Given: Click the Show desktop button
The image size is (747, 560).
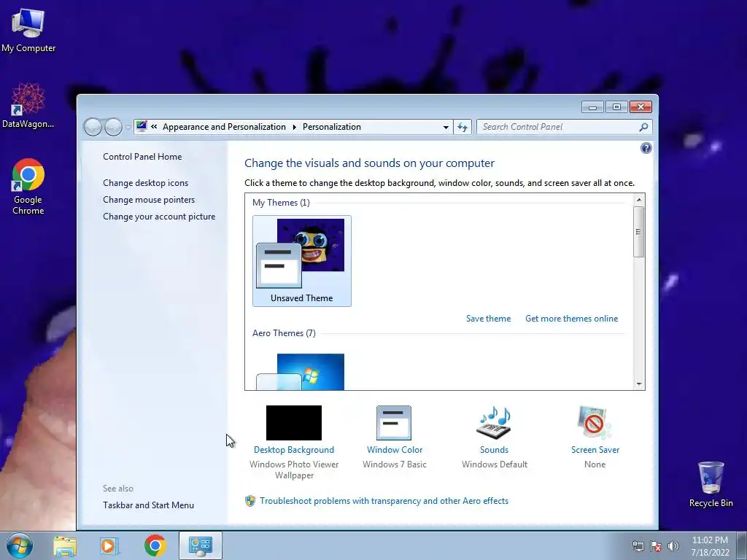Looking at the screenshot, I should (x=741, y=545).
